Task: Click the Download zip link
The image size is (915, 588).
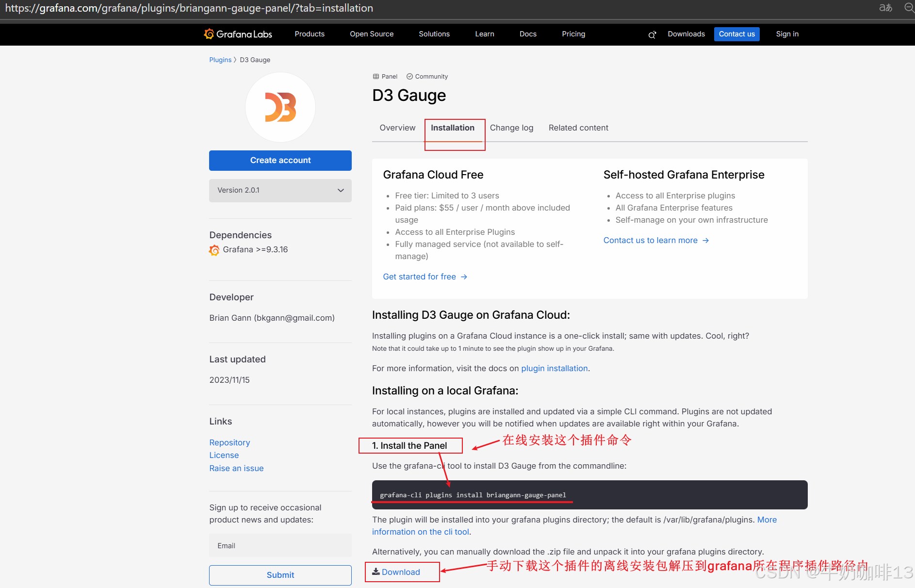Action: 401,572
